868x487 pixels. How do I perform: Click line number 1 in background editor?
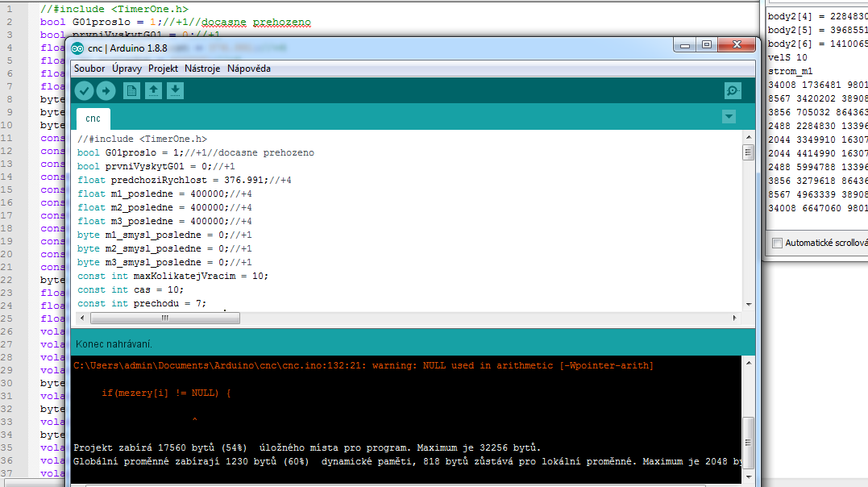[9, 9]
